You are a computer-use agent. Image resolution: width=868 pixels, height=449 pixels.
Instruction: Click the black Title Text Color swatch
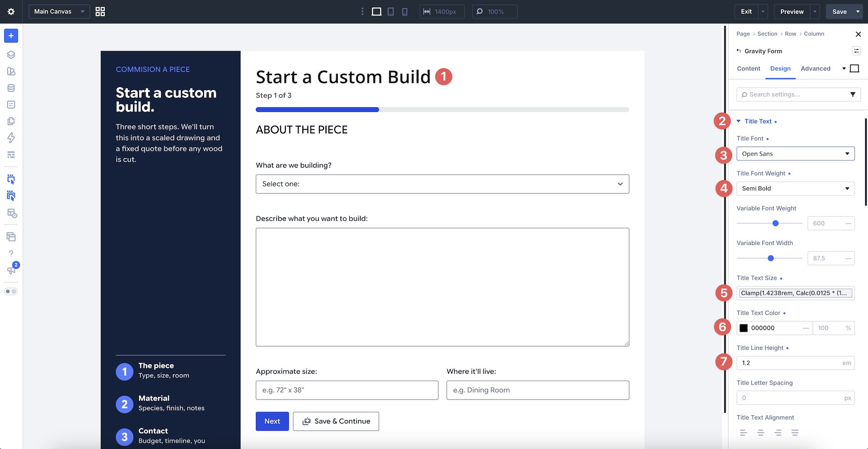(x=744, y=328)
